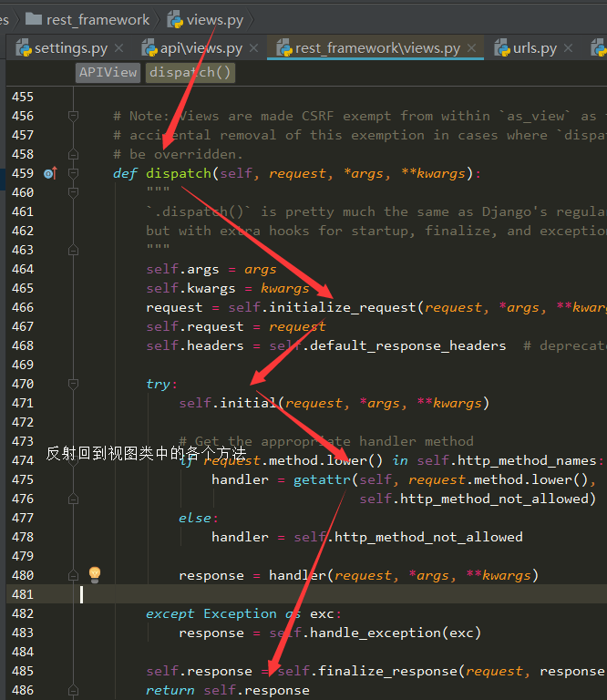
Task: Click http_method_names on line 474
Action: click(528, 460)
